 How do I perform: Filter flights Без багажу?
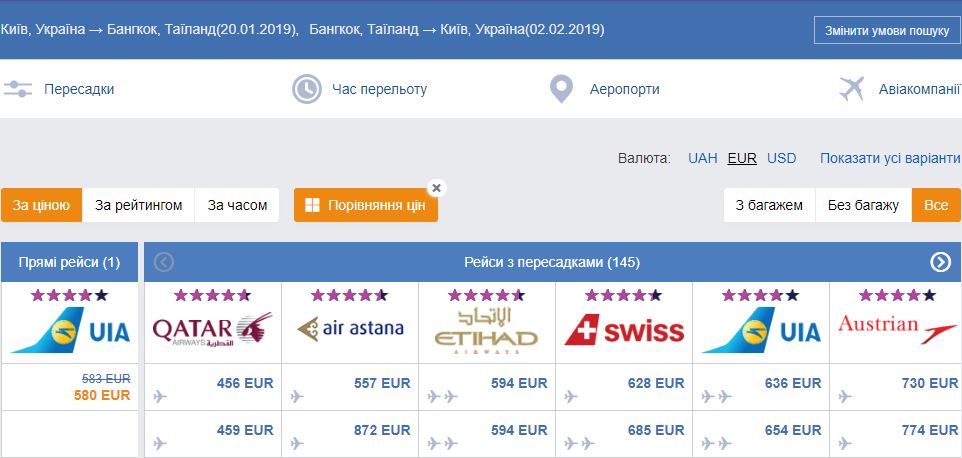pos(863,205)
